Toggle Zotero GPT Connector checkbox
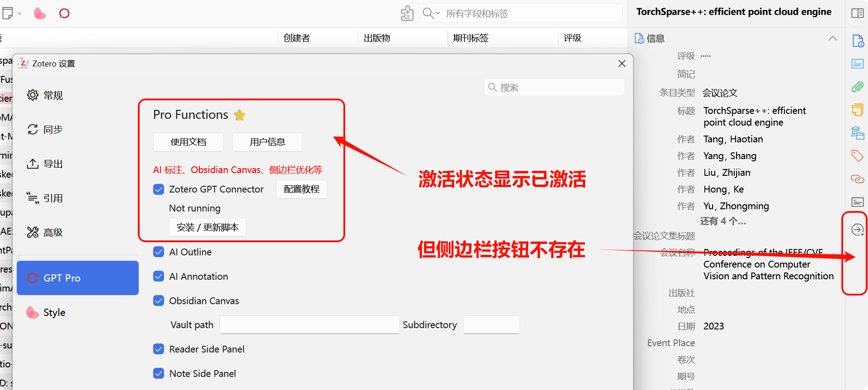 (x=159, y=189)
